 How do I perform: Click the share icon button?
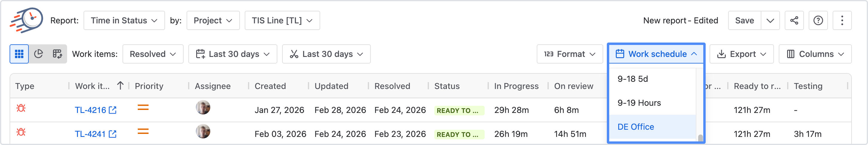pos(794,21)
